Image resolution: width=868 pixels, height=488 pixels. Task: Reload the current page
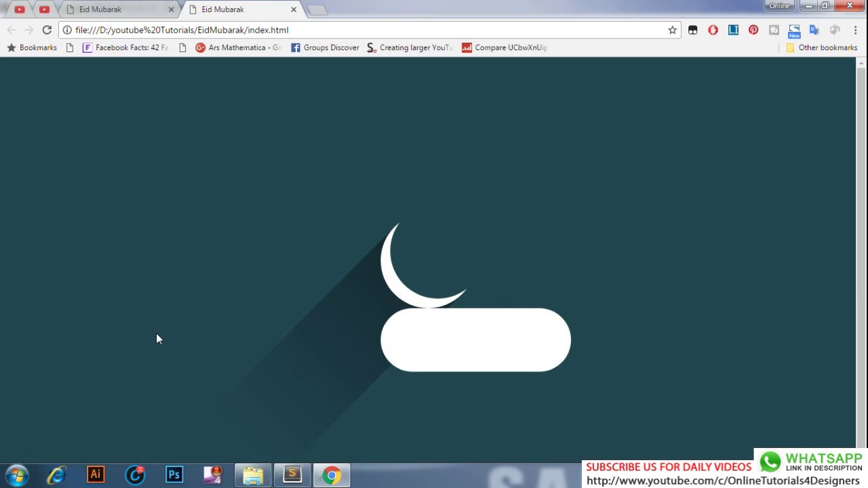point(47,30)
